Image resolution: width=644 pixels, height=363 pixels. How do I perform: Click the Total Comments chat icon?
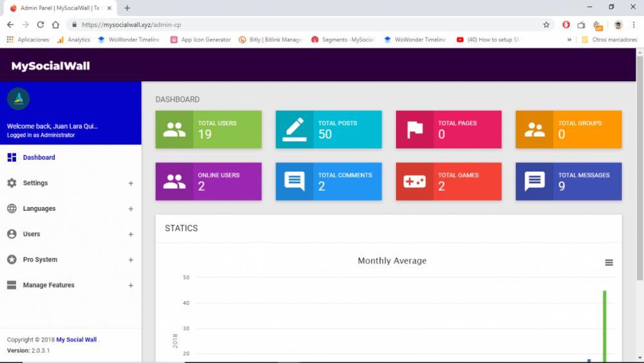(294, 181)
